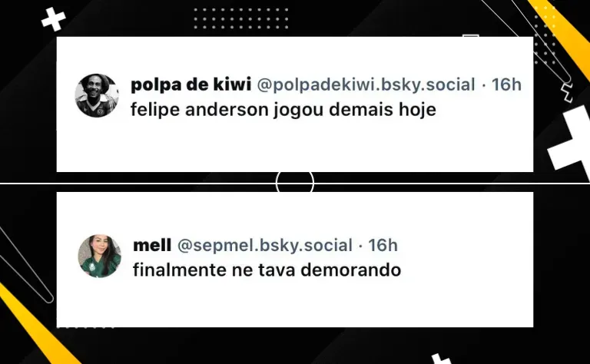Click the small white plus icon at top left
The height and width of the screenshot is (364, 590).
(x=54, y=18)
